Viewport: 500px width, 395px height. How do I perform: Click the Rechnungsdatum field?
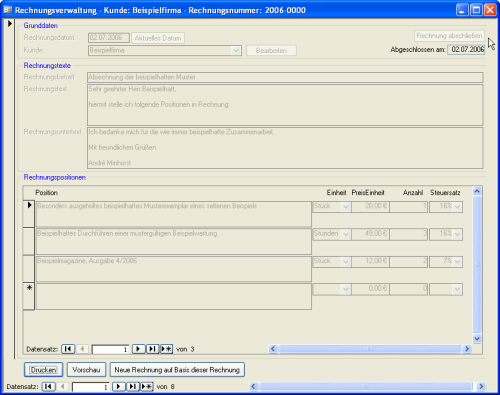pyautogui.click(x=109, y=38)
